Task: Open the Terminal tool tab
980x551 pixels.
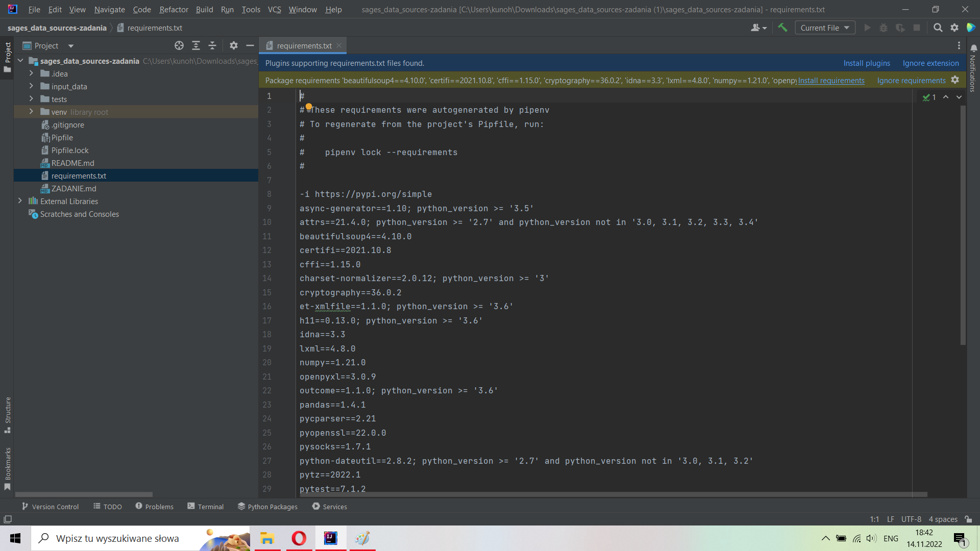Action: tap(206, 507)
